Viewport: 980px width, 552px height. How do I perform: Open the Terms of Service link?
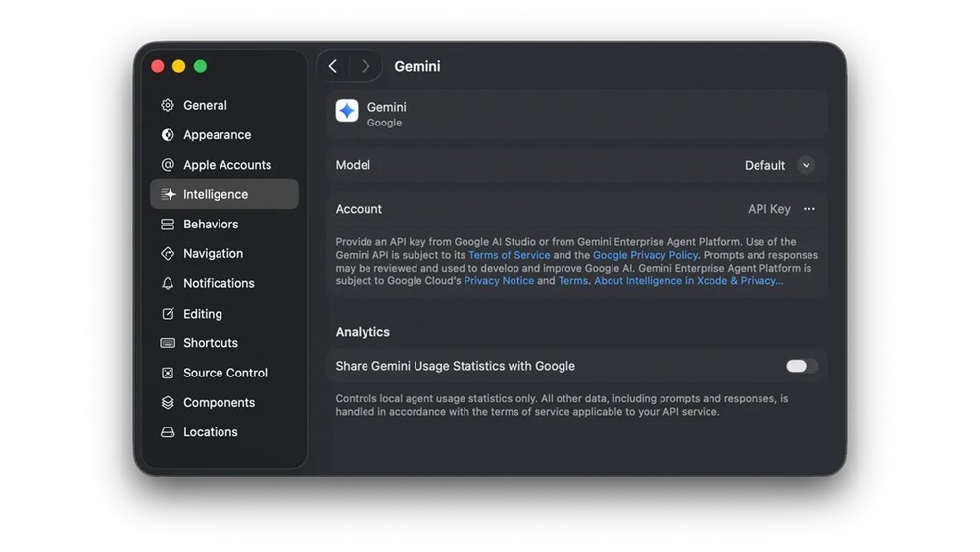510,255
